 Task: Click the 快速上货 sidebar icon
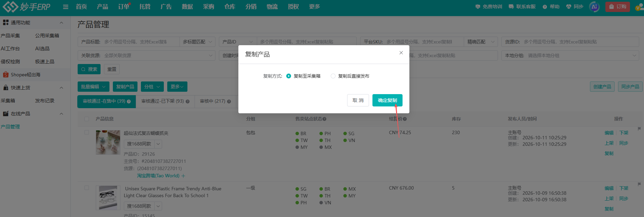(x=5, y=87)
